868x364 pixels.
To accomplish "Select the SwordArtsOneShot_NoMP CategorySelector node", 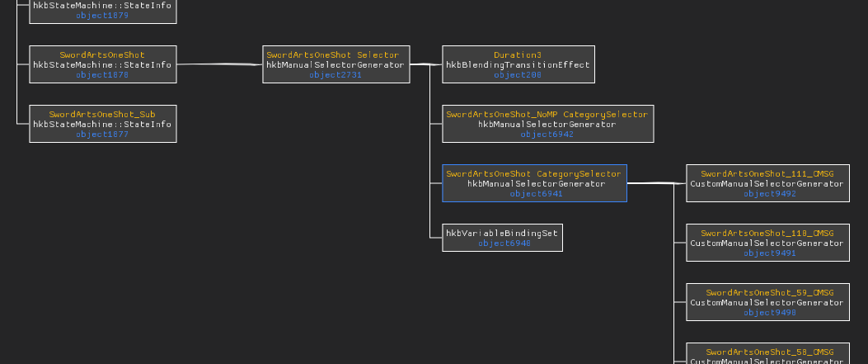I will (x=547, y=124).
